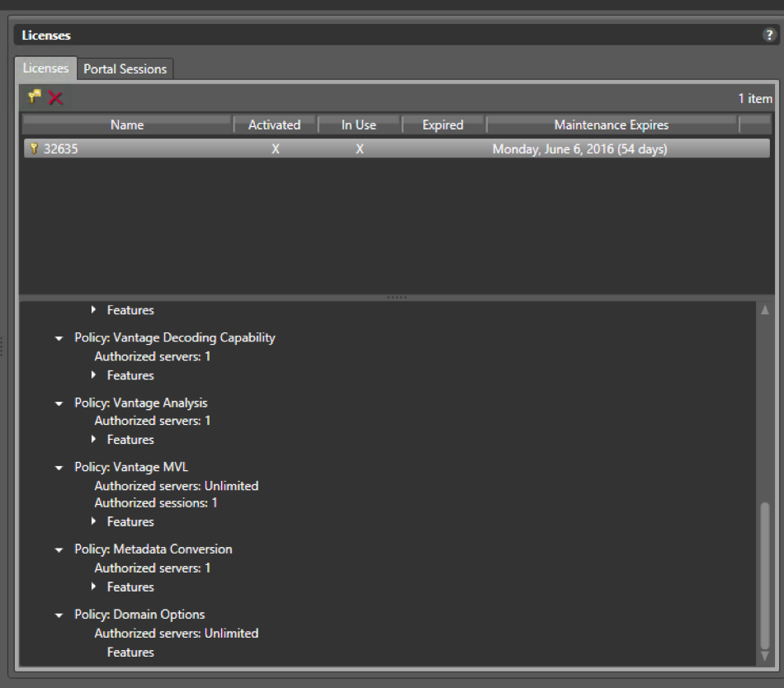Sort by the Expired column header

point(442,125)
